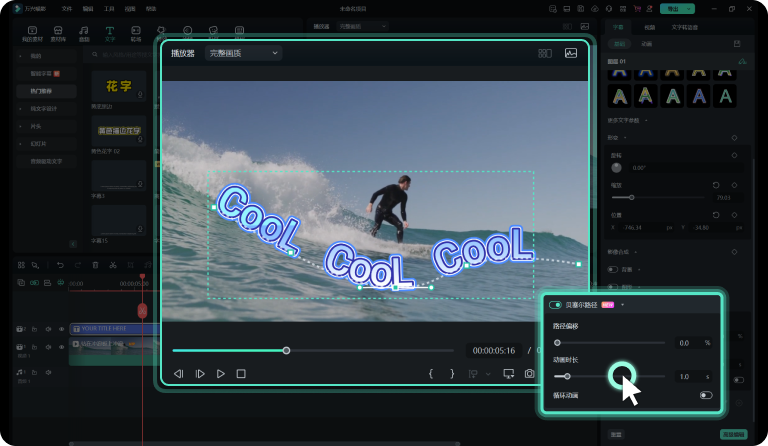
Task: Open the 编辑 menu
Action: (88, 9)
